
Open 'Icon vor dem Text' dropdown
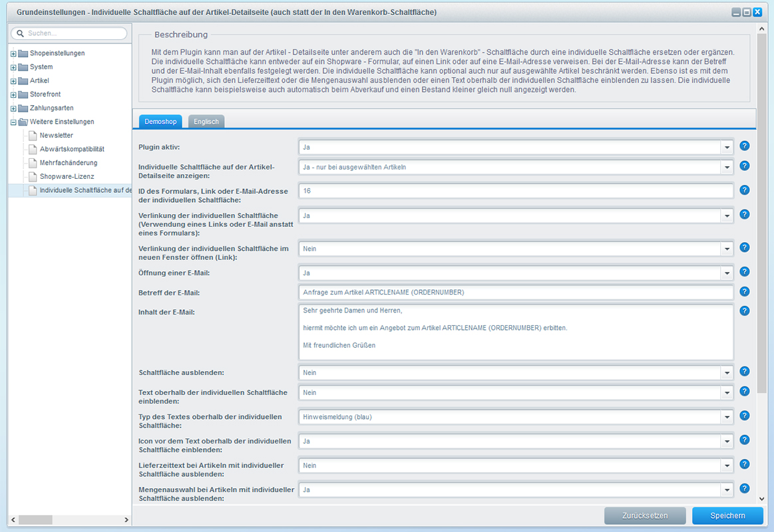(727, 442)
